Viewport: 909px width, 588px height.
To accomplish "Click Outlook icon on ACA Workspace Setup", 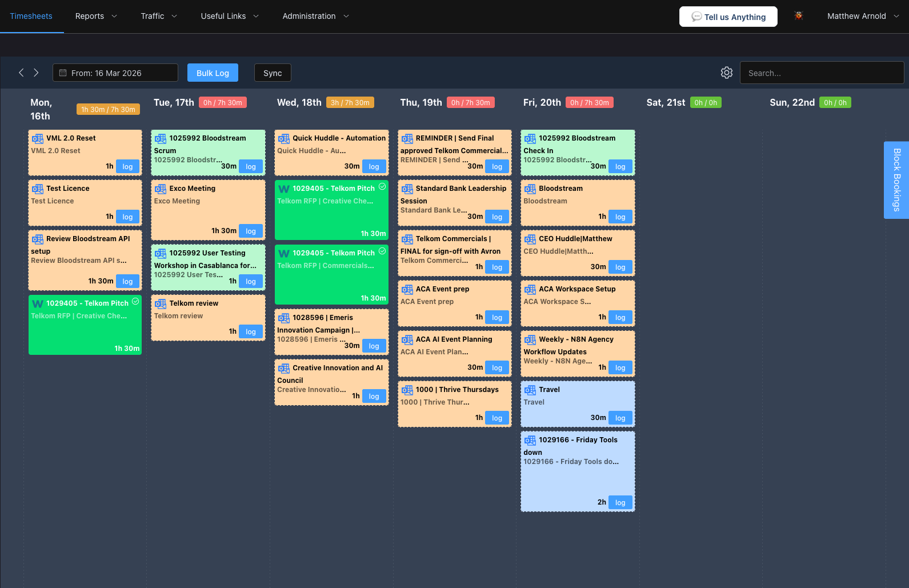I will tap(530, 289).
